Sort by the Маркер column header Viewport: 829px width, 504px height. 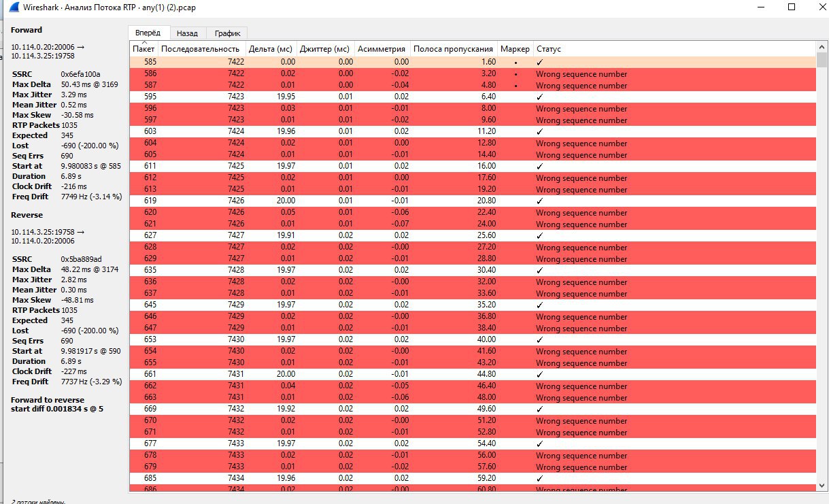click(514, 49)
